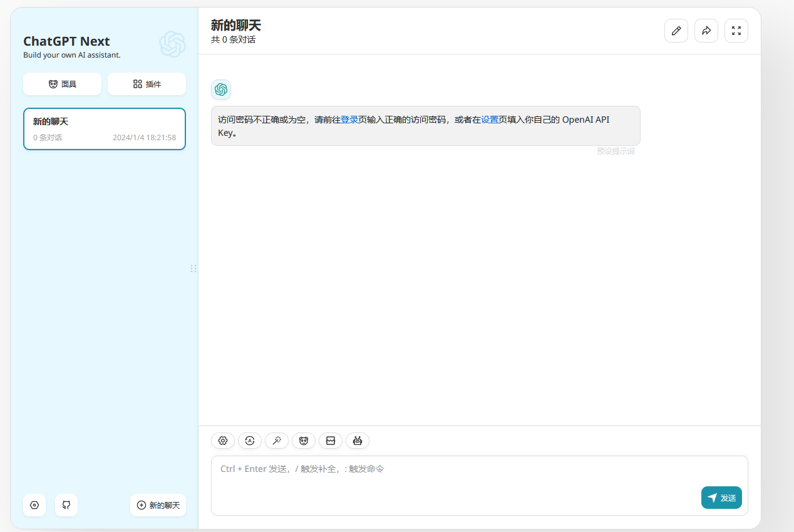Viewport: 794px width, 532px height.
Task: Click the sidebar resize drag handle
Action: pos(193,269)
